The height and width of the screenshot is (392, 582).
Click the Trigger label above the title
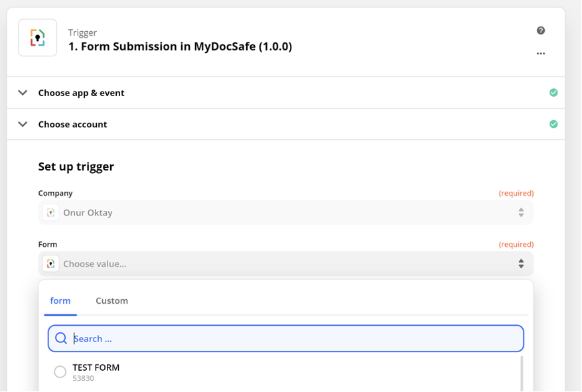[82, 33]
